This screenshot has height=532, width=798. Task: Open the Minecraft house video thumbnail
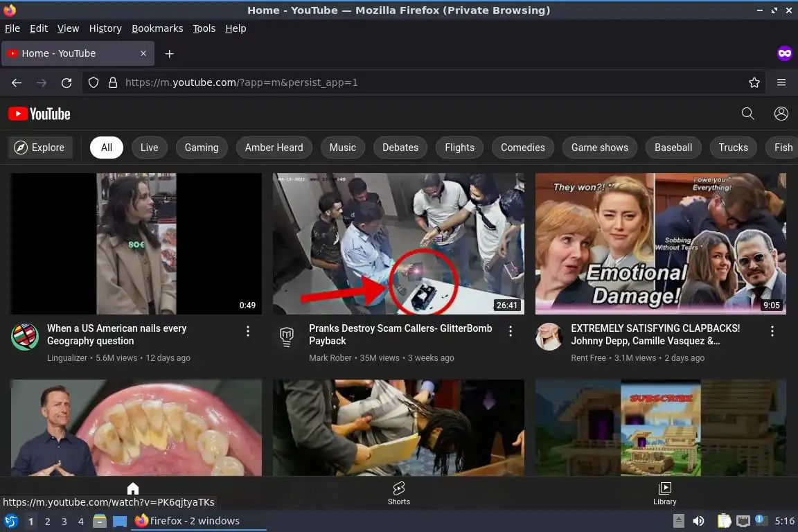pos(661,427)
